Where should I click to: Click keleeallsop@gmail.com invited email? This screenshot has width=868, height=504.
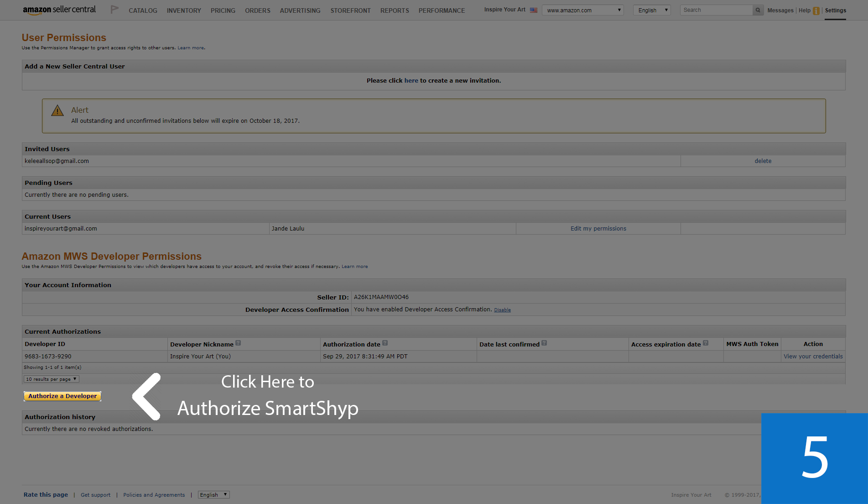pyautogui.click(x=57, y=161)
